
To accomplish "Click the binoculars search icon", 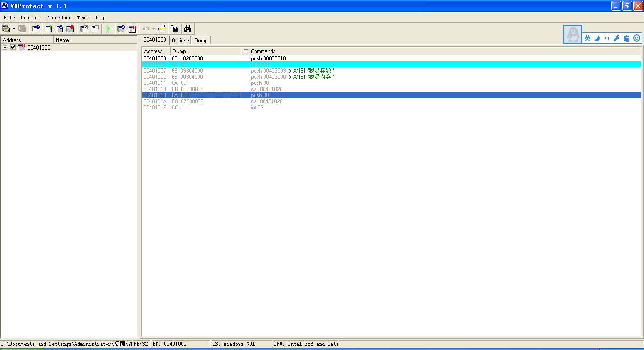I will click(188, 29).
